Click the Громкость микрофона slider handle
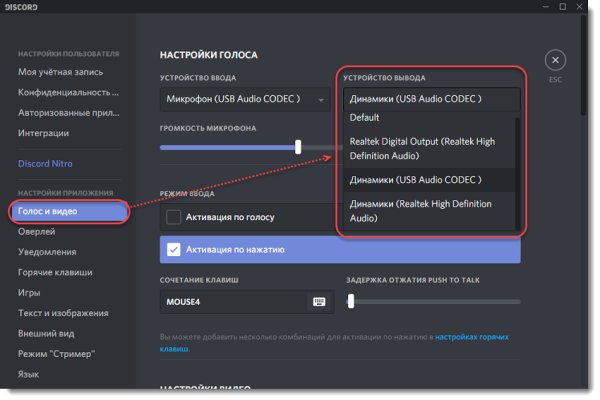This screenshot has height=400, width=600. point(297,147)
